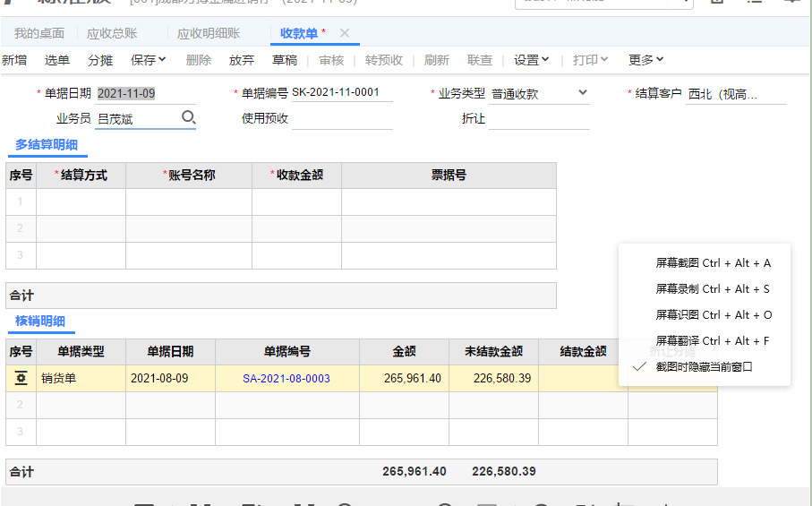812x506 pixels.
Task: Switch to the 应收明细账 tab
Action: pos(209,34)
